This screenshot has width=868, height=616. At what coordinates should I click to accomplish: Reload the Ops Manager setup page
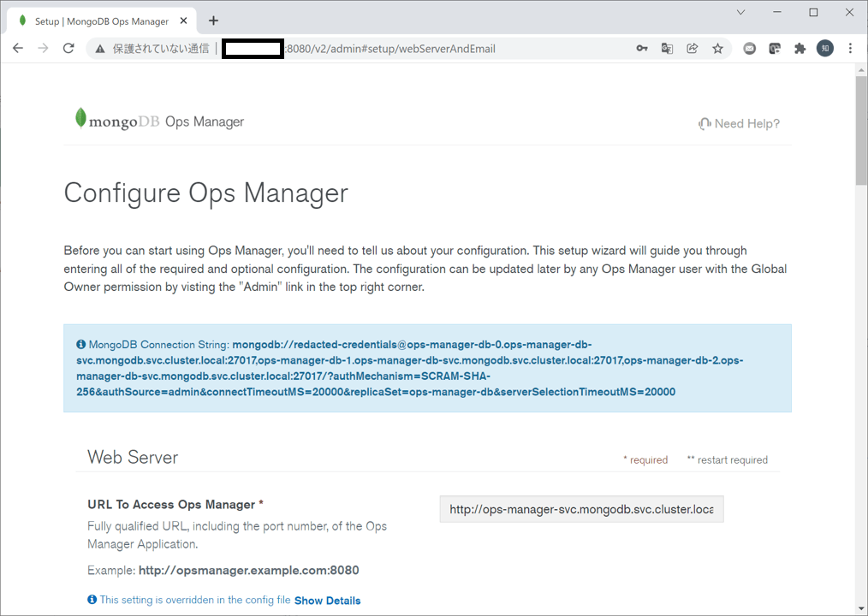(68, 48)
